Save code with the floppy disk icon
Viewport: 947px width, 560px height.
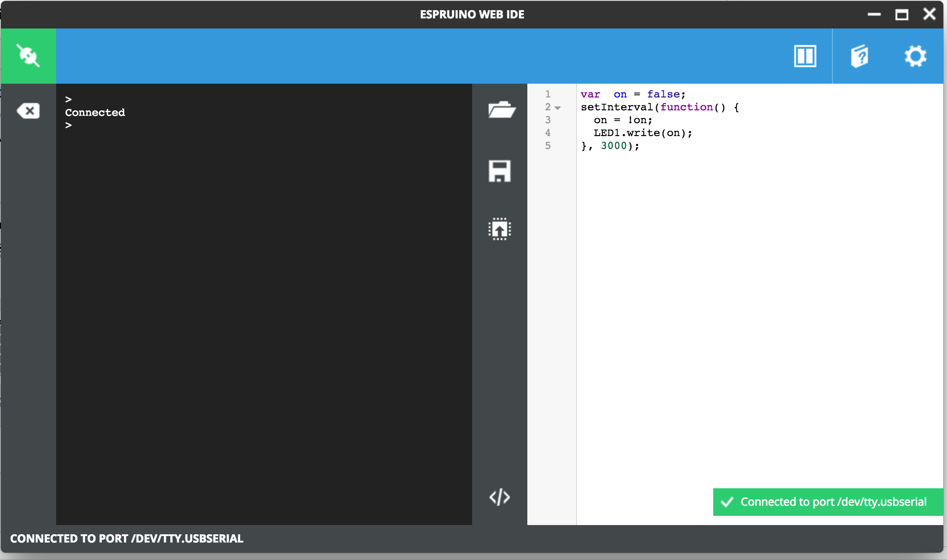(x=500, y=171)
